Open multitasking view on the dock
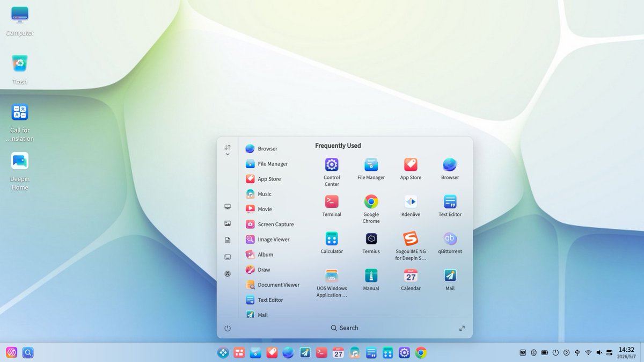The image size is (644, 362). [x=239, y=353]
